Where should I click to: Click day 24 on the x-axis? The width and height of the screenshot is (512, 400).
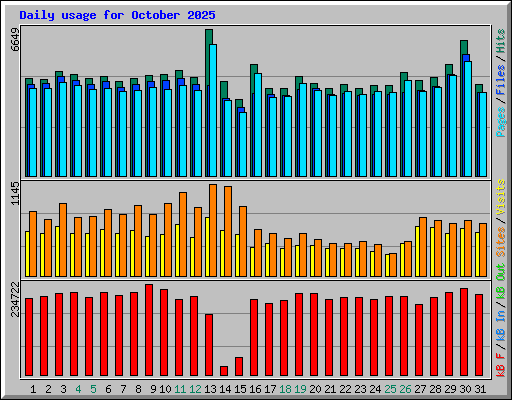click(375, 389)
